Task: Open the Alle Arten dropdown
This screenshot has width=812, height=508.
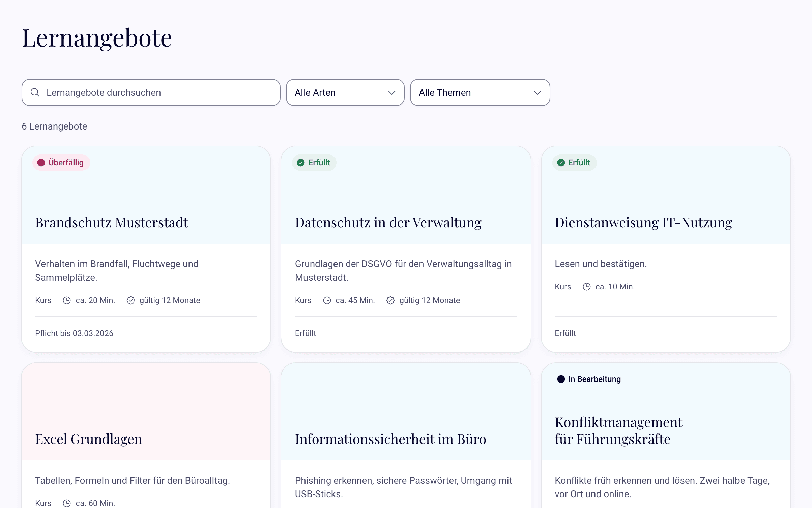Action: point(345,92)
